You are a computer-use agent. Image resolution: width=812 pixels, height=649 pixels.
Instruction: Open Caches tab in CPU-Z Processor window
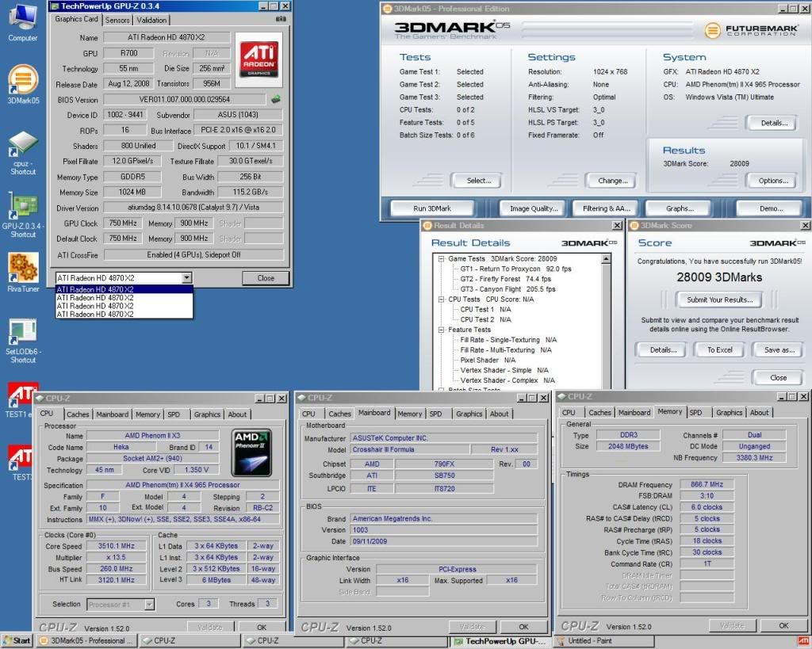78,414
